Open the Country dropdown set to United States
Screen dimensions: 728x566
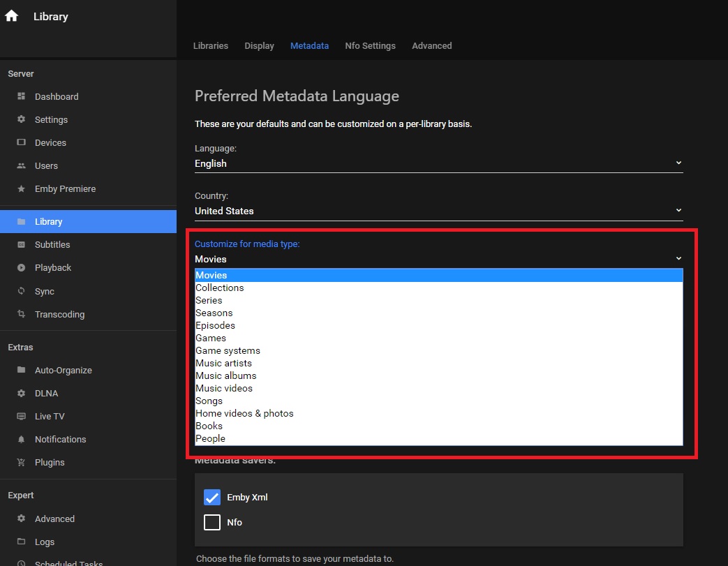[438, 211]
